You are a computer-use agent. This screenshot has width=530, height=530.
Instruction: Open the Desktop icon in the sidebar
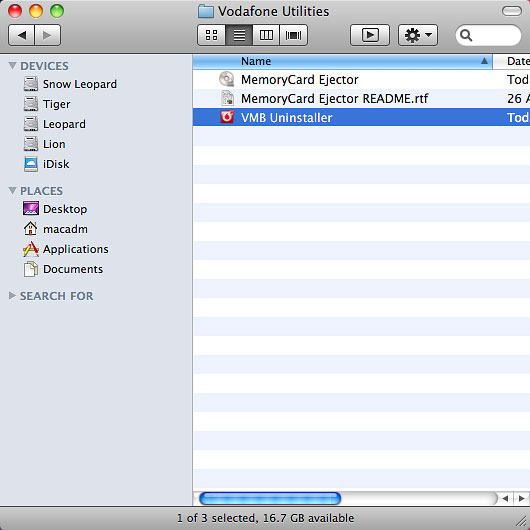click(x=31, y=208)
